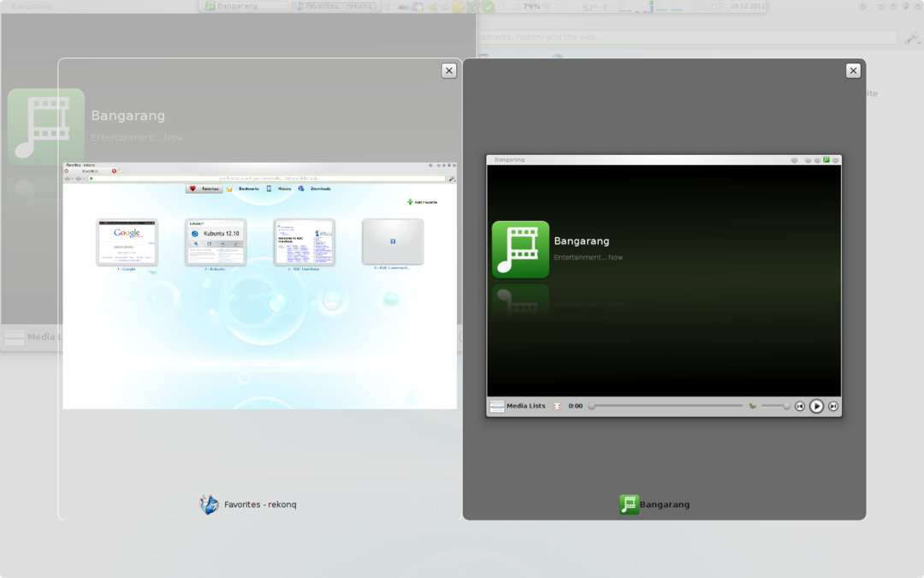
Task: Click the green Bangarang icon in preview titlebar
Action: pos(826,160)
